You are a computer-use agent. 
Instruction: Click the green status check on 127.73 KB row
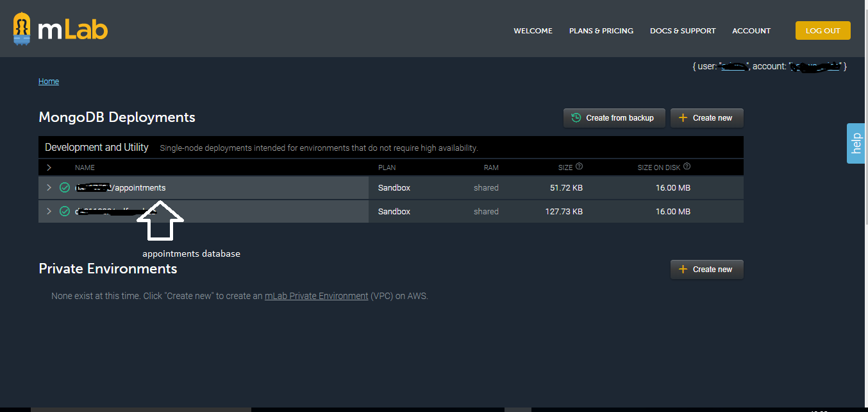(65, 211)
